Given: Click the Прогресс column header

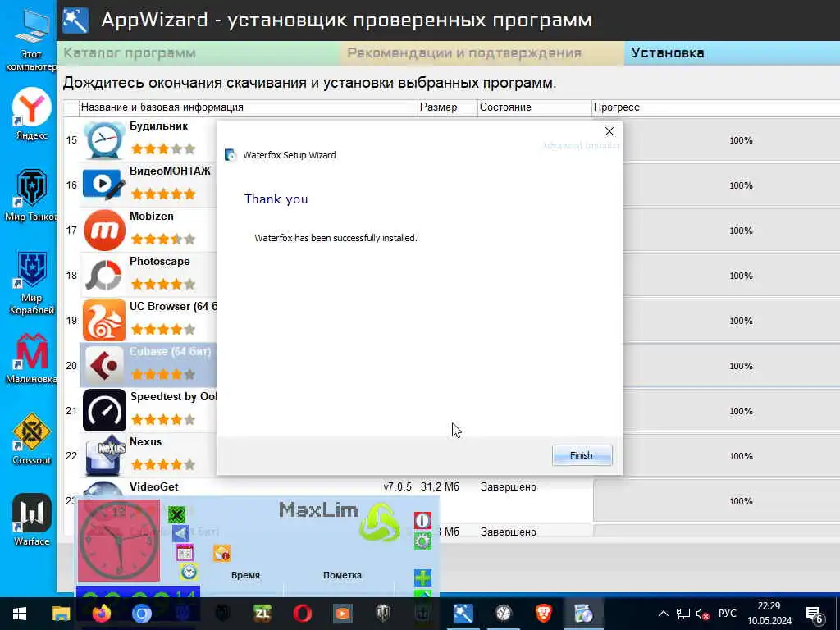Looking at the screenshot, I should (x=715, y=107).
